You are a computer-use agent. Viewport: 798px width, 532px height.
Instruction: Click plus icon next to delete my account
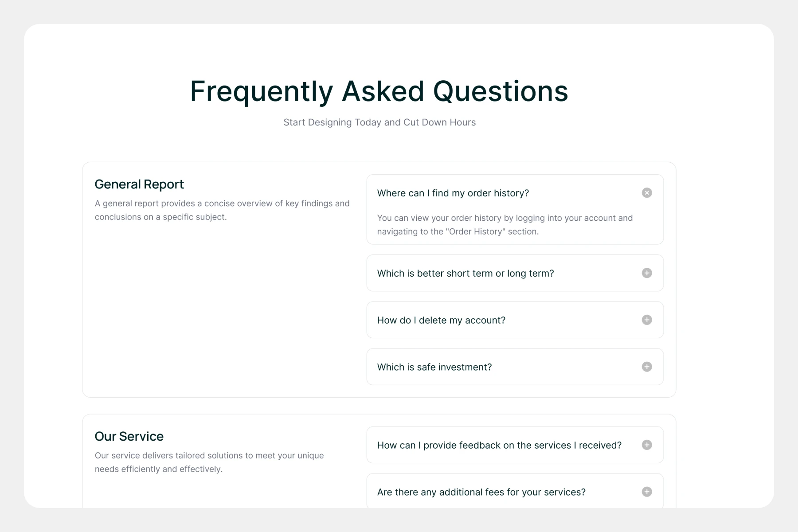[x=646, y=320]
